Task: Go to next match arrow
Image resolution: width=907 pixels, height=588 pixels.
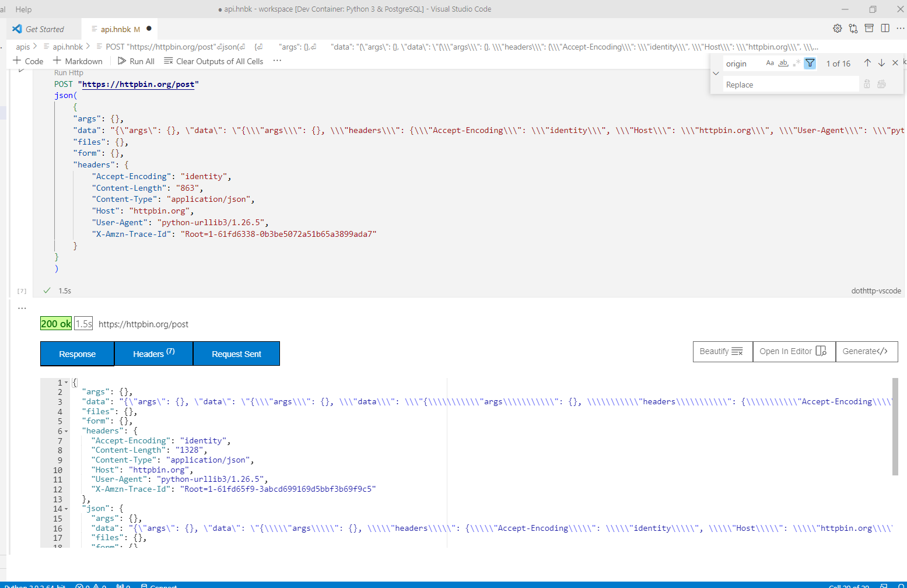Action: [x=881, y=63]
